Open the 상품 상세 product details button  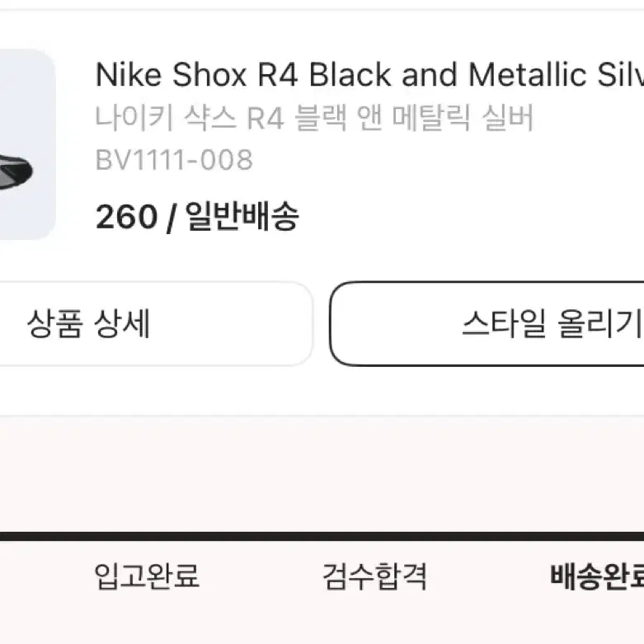pyautogui.click(x=156, y=323)
